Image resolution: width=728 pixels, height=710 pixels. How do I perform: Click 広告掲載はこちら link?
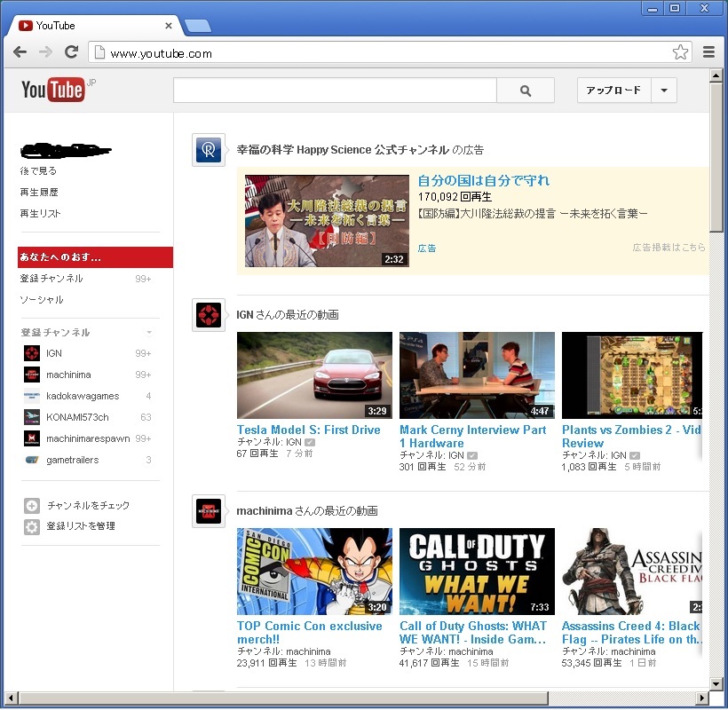click(669, 248)
